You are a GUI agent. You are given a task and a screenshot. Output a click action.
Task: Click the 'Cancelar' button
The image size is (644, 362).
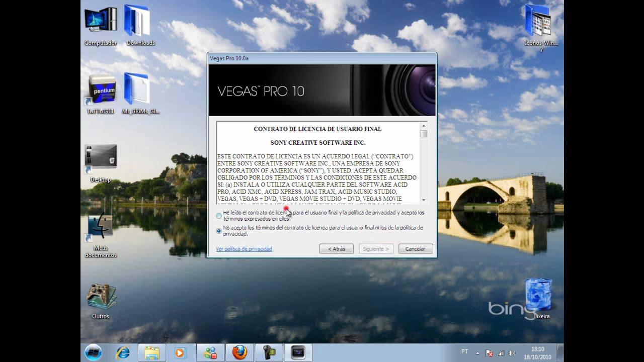click(x=416, y=249)
